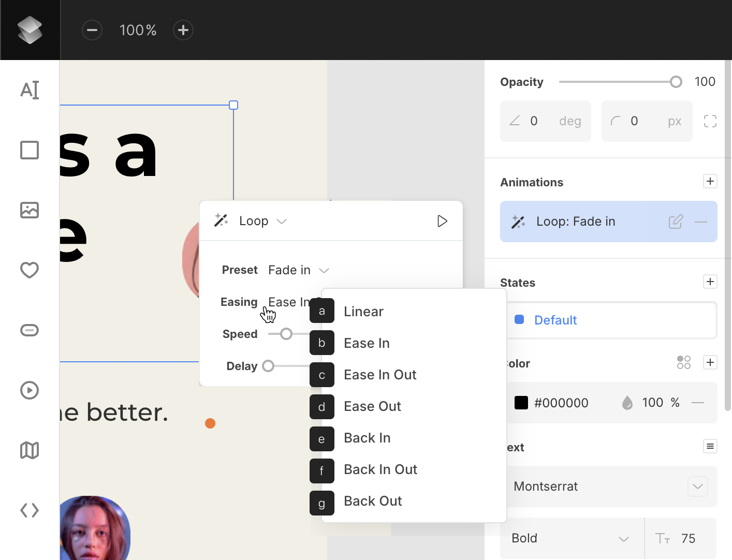This screenshot has height=560, width=732.
Task: Select the Loop: Fade in animation
Action: click(609, 222)
